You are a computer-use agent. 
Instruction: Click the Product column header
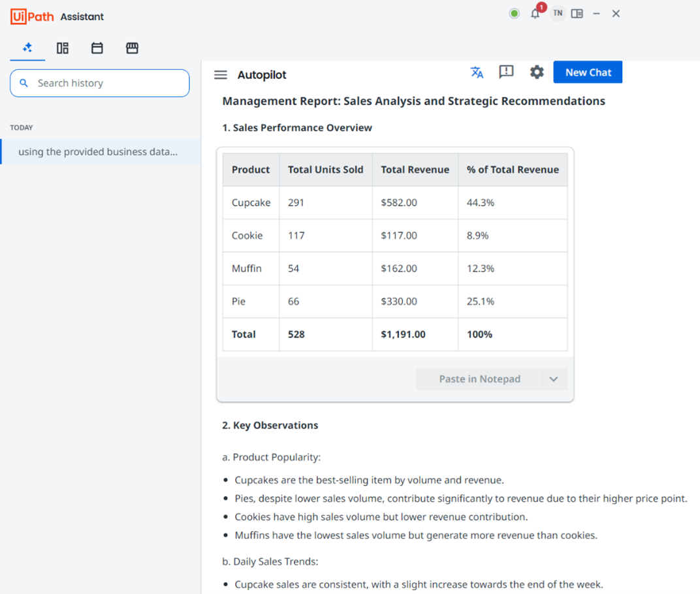[x=251, y=170]
